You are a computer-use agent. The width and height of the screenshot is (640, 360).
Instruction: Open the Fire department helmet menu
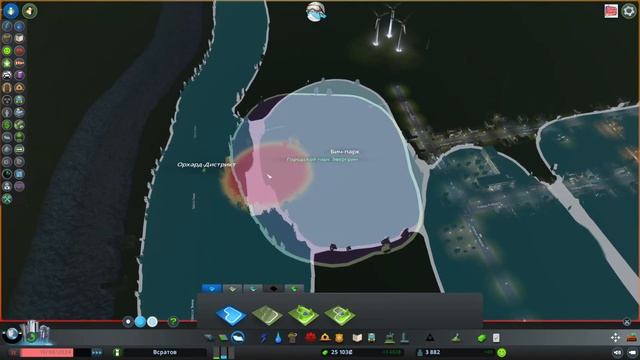point(325,338)
